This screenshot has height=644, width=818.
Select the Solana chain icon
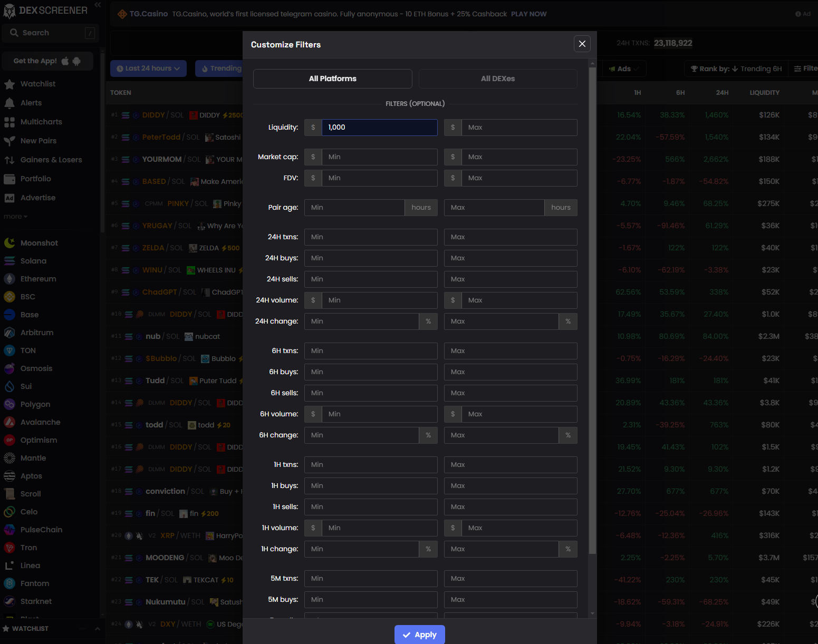[9, 261]
